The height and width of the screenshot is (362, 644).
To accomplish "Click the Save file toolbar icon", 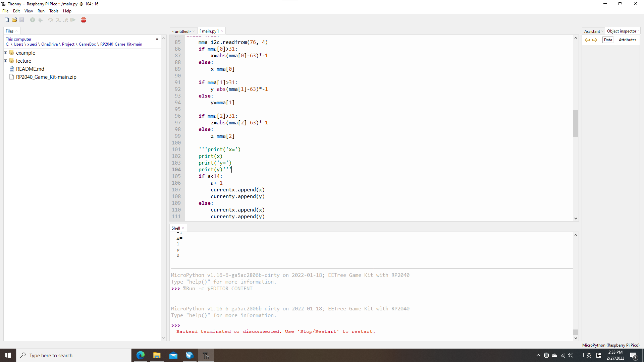I will 22,20.
